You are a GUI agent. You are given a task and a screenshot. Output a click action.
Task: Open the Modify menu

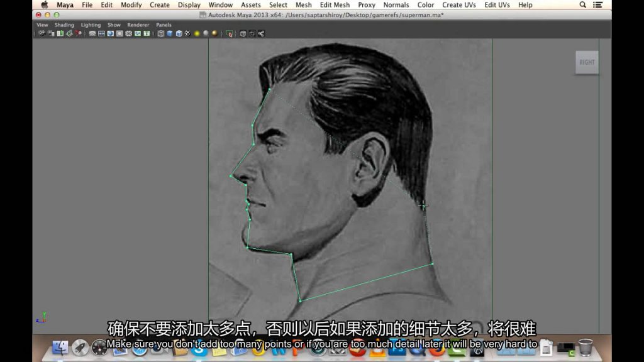(131, 5)
